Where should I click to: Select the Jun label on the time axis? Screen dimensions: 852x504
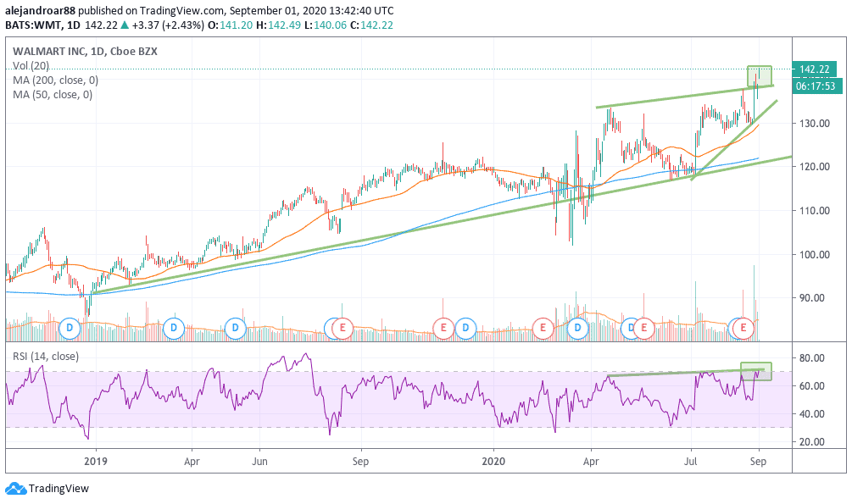click(259, 462)
